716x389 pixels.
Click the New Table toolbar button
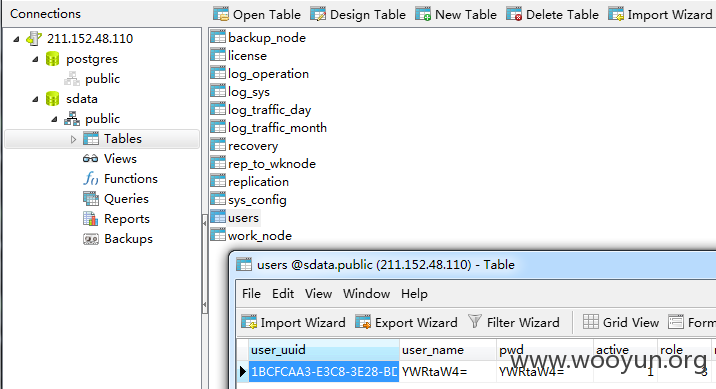456,15
